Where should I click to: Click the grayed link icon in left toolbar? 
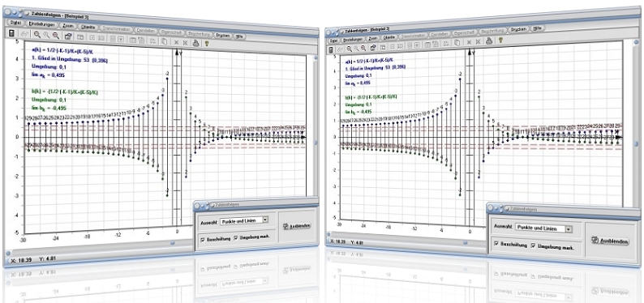pyautogui.click(x=24, y=34)
